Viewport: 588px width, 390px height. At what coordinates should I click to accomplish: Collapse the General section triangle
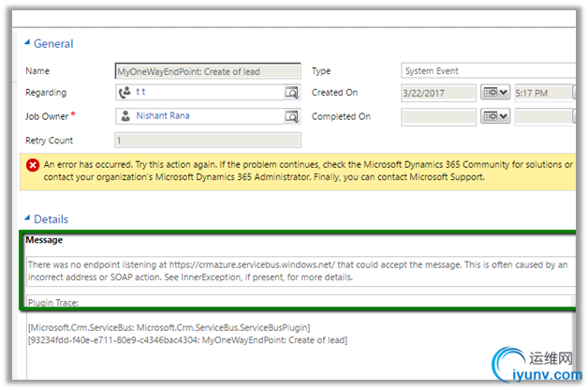tap(27, 43)
